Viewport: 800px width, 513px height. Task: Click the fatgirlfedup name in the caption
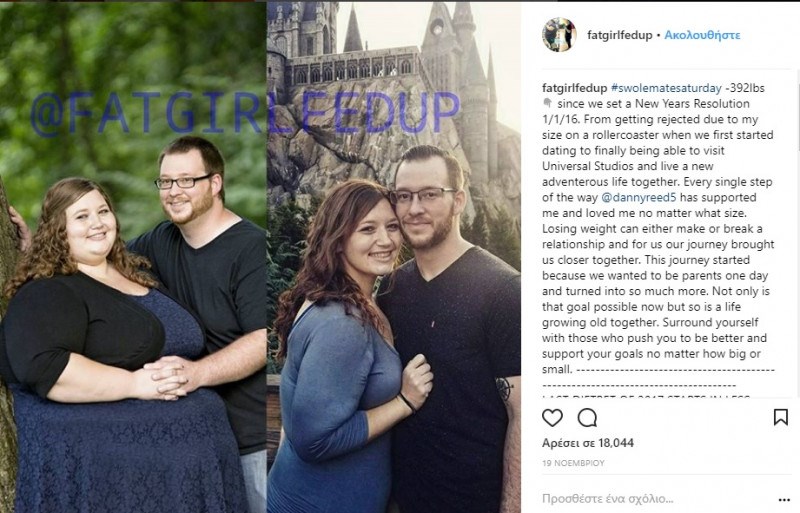tap(574, 88)
